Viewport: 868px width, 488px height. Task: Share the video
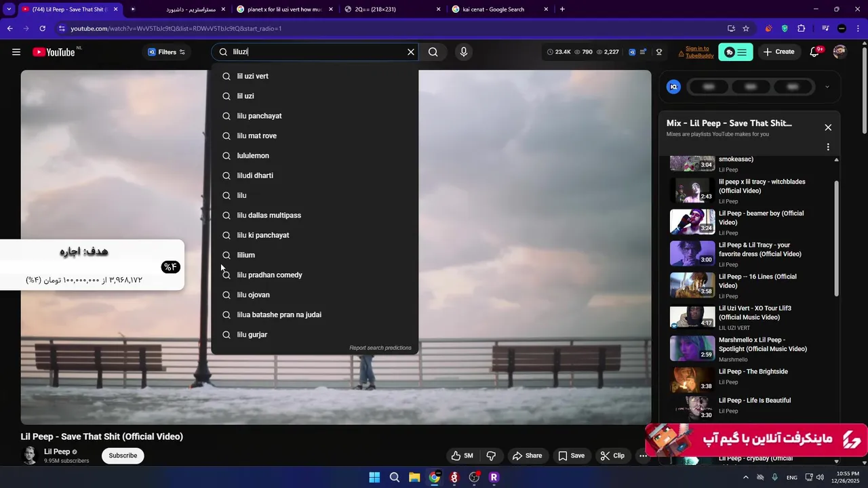tap(527, 455)
